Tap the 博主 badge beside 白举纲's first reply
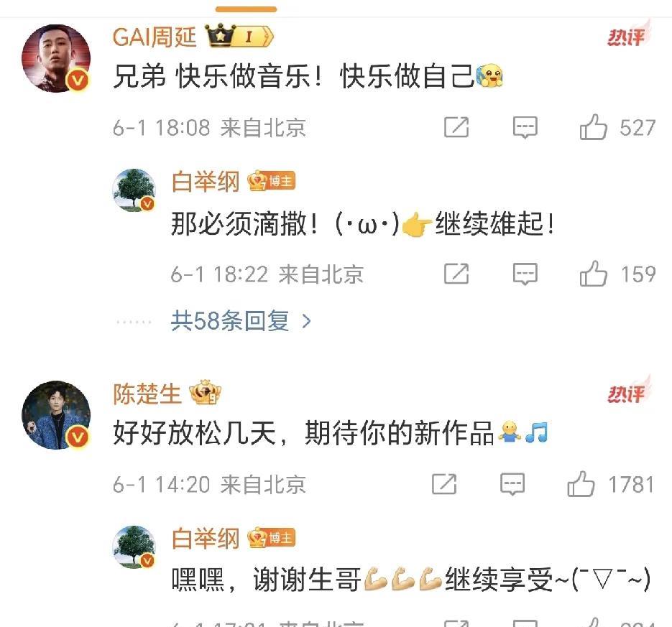Viewport: 672px width, 627px height. pyautogui.click(x=272, y=181)
